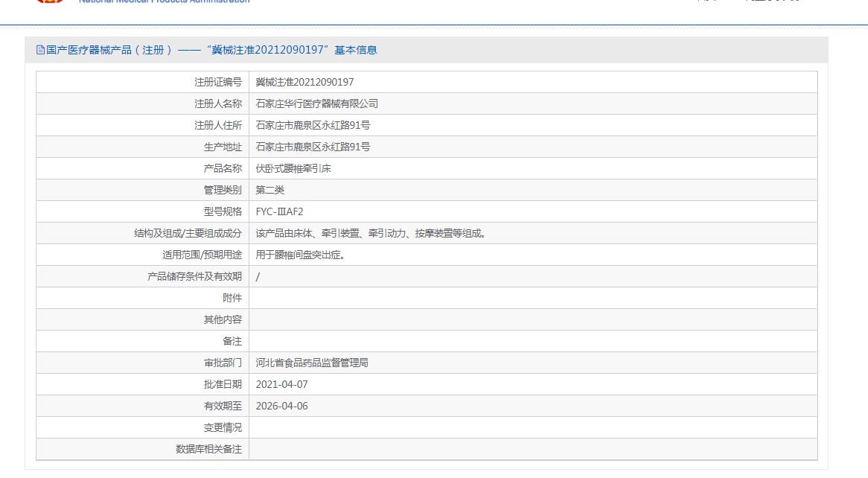Click the label 型号规格
868x478 pixels.
pyautogui.click(x=223, y=211)
